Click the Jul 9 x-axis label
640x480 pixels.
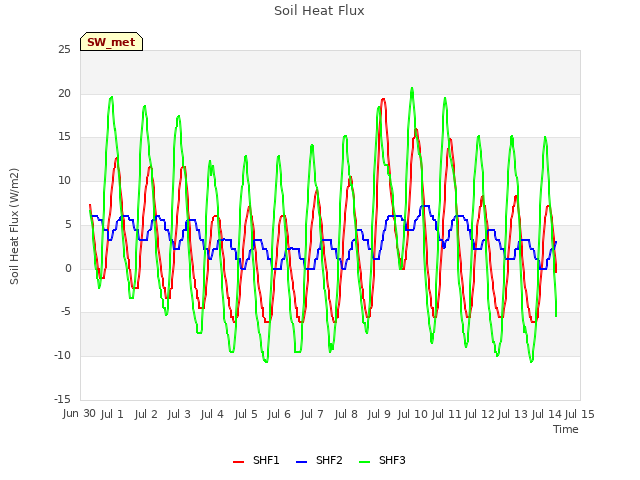point(379,414)
